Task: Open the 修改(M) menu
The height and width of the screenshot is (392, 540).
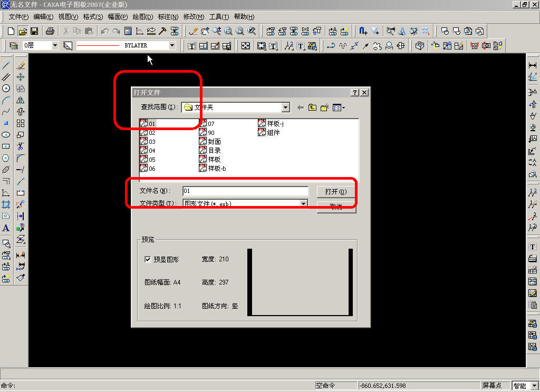Action: [194, 17]
